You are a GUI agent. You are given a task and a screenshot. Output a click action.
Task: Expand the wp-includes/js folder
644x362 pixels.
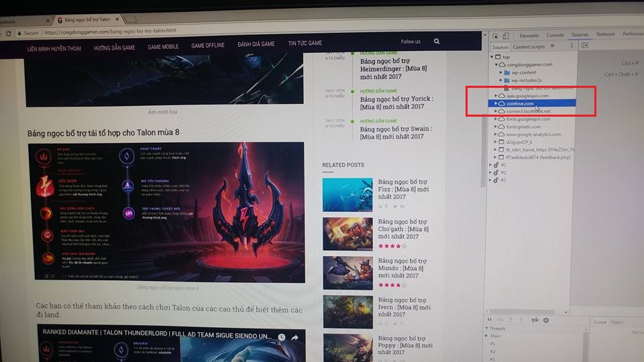tap(500, 80)
